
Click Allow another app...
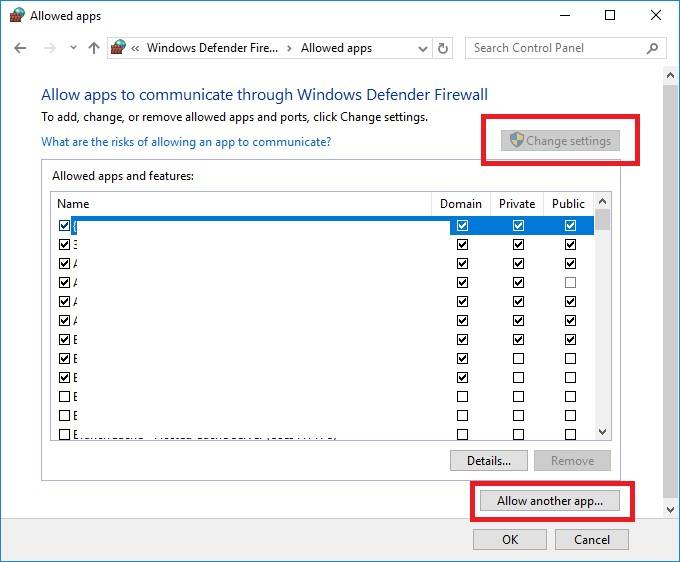coord(549,501)
